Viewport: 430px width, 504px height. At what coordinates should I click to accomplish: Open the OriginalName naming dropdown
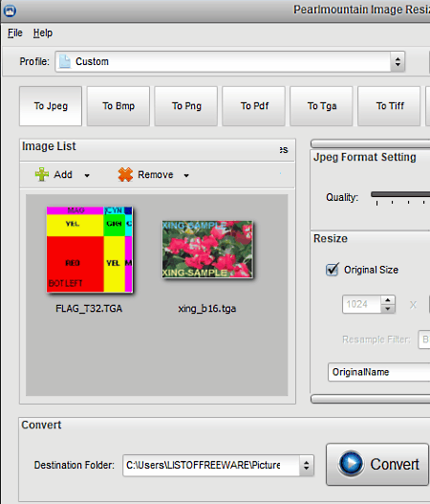click(379, 372)
